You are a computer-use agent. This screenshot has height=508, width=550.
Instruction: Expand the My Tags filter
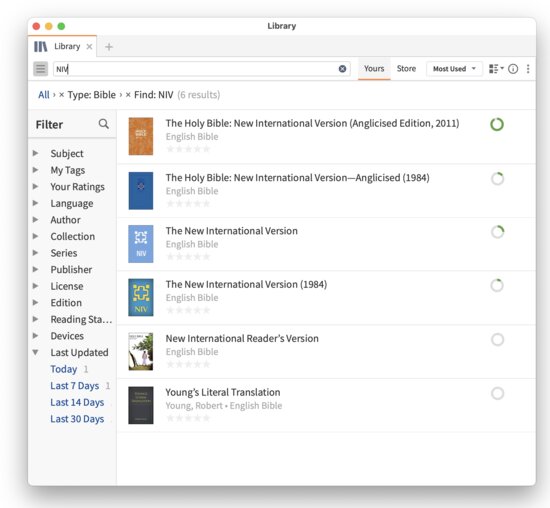coord(35,170)
